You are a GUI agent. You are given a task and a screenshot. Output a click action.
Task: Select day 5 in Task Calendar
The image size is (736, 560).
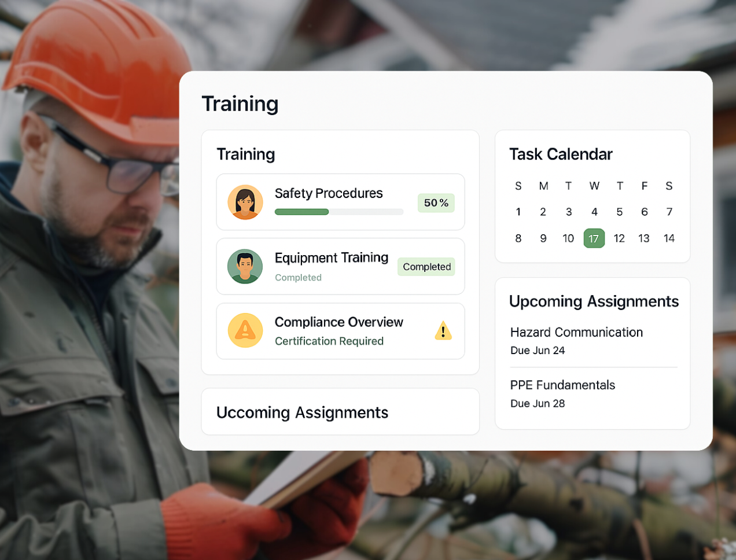(x=620, y=212)
